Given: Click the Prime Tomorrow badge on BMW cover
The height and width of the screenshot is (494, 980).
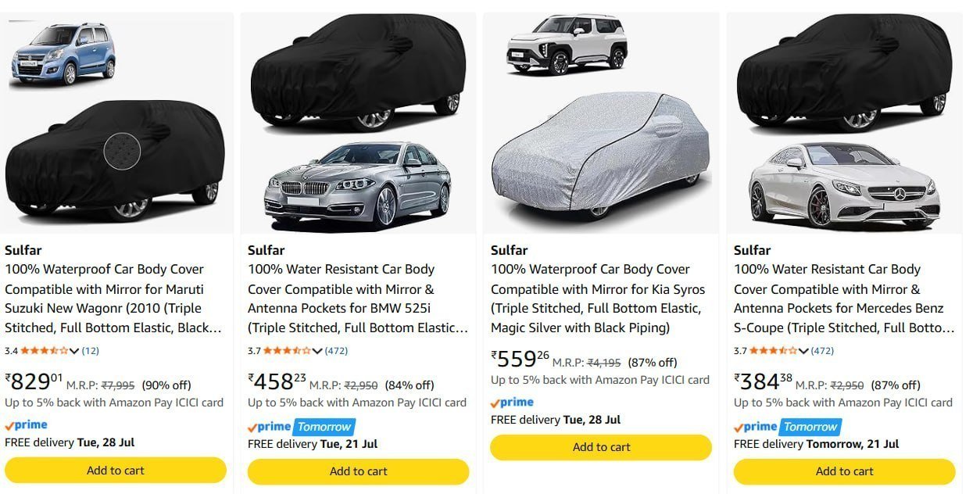Looking at the screenshot, I should [302, 427].
